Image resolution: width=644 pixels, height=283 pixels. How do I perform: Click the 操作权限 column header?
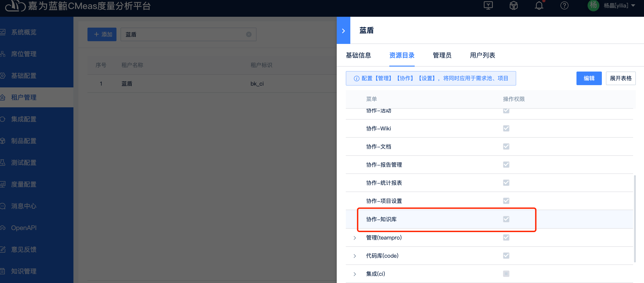click(x=514, y=99)
